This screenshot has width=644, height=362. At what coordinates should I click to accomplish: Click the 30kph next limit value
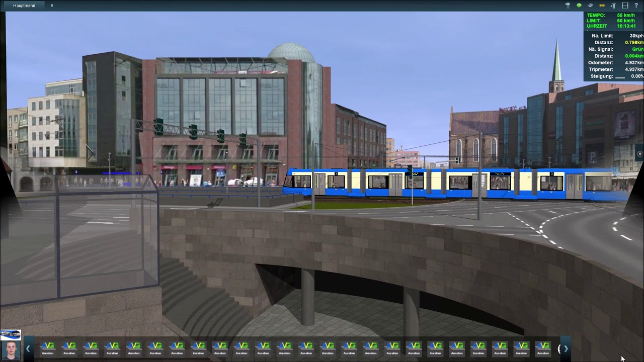point(636,36)
